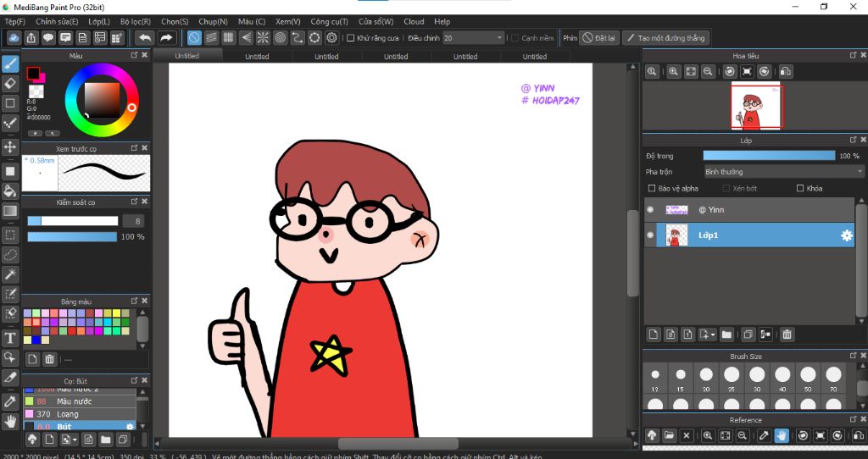Viewport: 868px width, 459px height.
Task: Click the navigator preview thumbnail
Action: 757,105
